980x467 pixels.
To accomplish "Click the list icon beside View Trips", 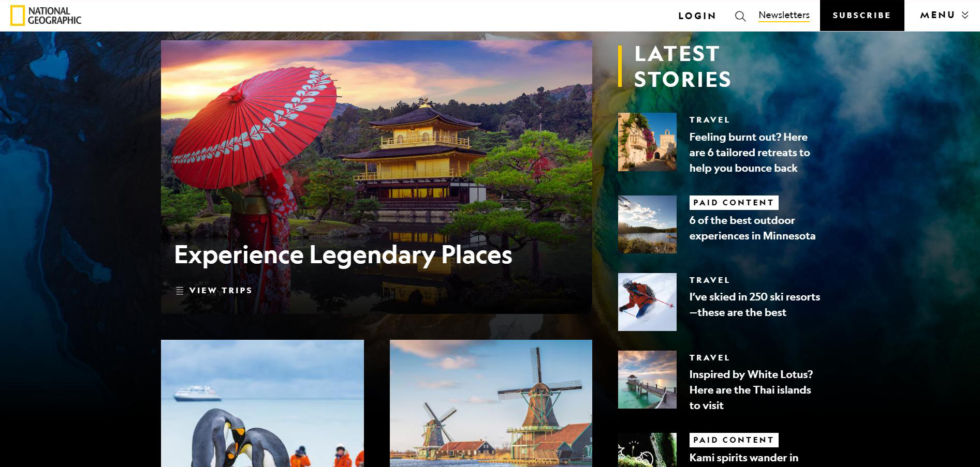I will click(x=180, y=291).
